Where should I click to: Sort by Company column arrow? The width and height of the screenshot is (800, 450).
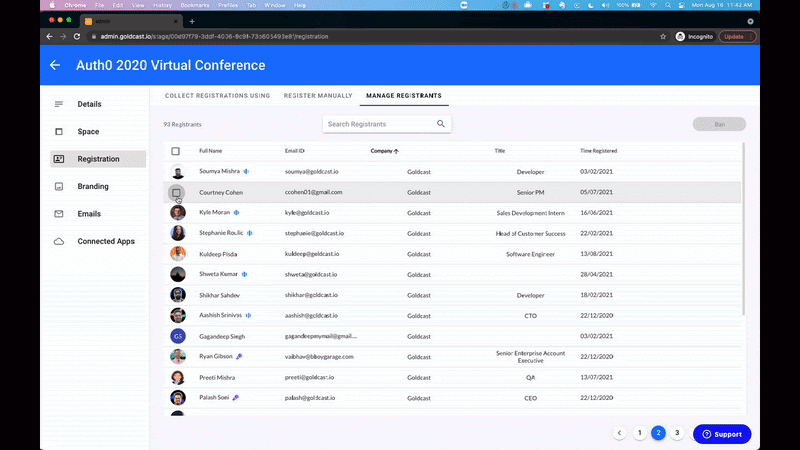[396, 151]
